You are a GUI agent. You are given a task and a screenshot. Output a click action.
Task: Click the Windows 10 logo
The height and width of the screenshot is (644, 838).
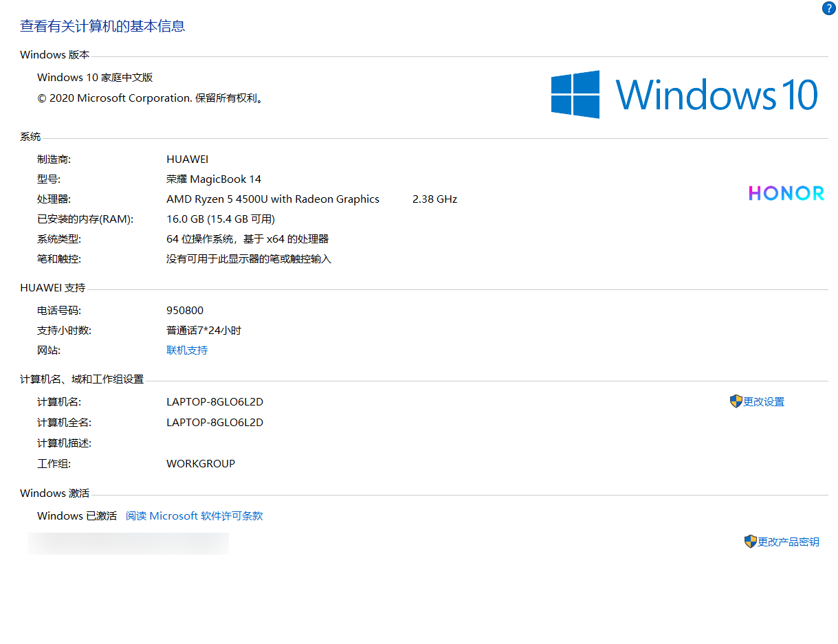pos(685,94)
